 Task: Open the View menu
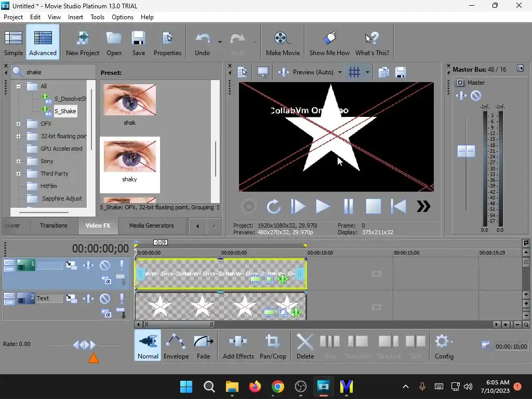pyautogui.click(x=54, y=17)
